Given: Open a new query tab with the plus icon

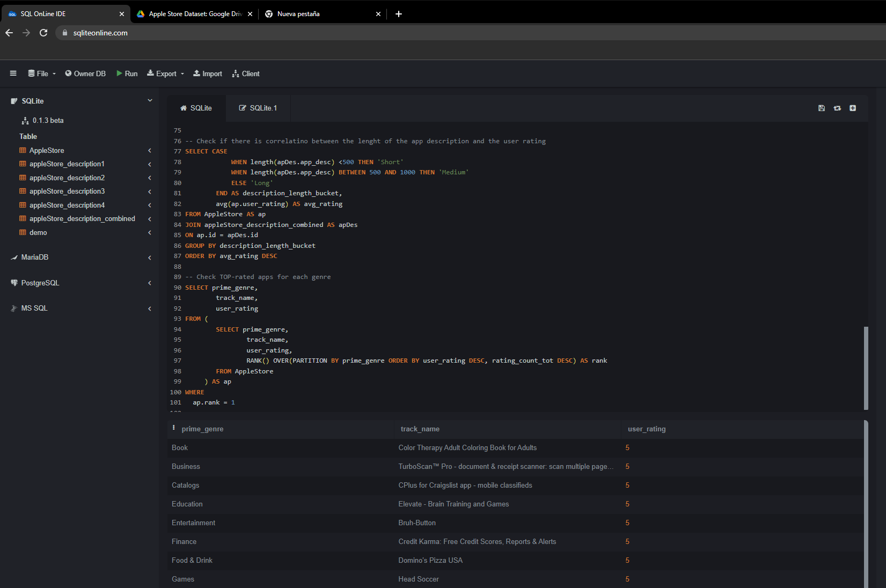Looking at the screenshot, I should click(853, 108).
